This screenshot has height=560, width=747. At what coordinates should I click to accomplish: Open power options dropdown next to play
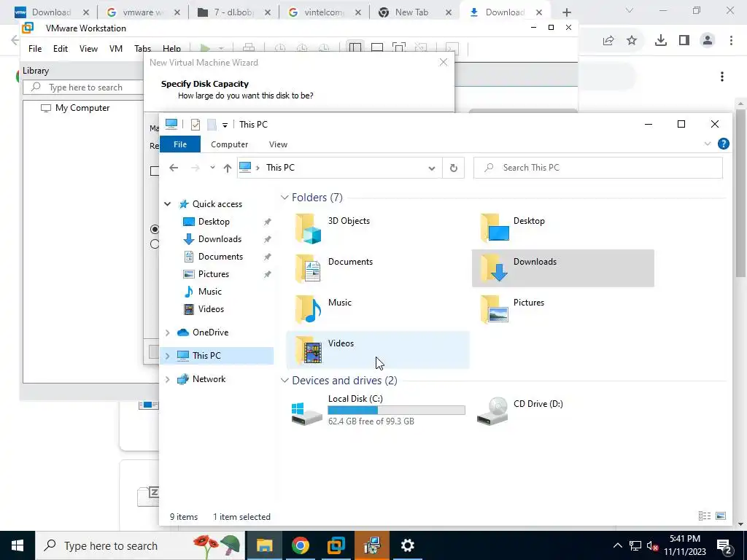(221, 49)
